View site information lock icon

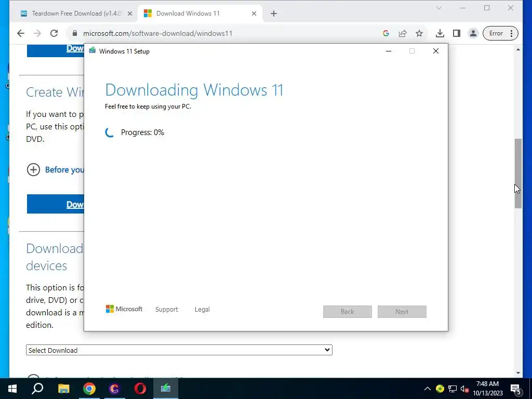(x=75, y=33)
